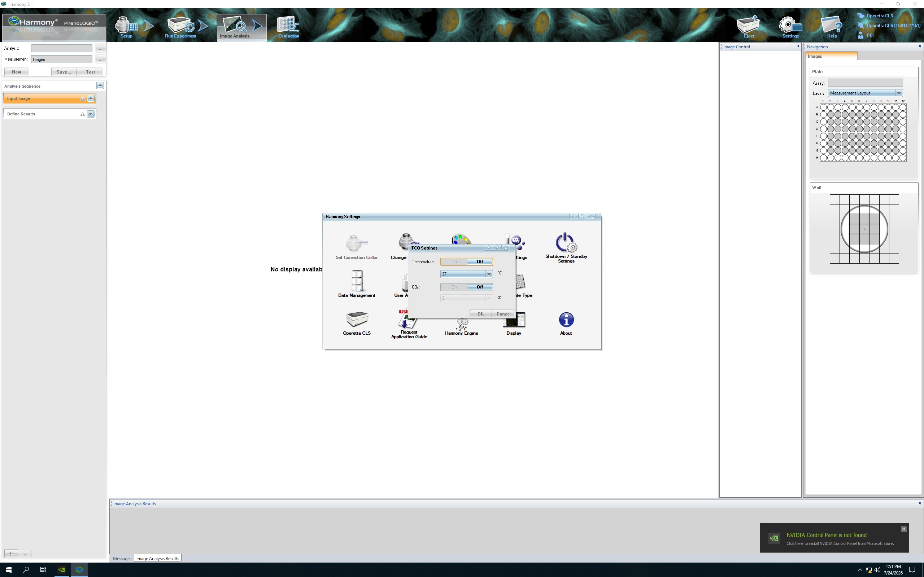Open Data Management in Harmony Settings

[x=357, y=283]
